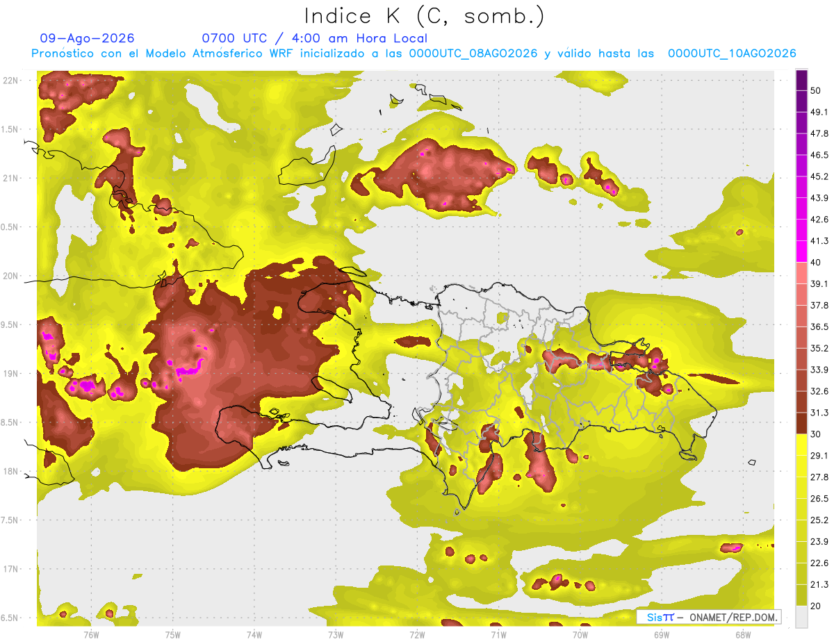This screenshot has width=834, height=644.
Task: Click the longitude axis label "76W"
Action: [x=91, y=636]
